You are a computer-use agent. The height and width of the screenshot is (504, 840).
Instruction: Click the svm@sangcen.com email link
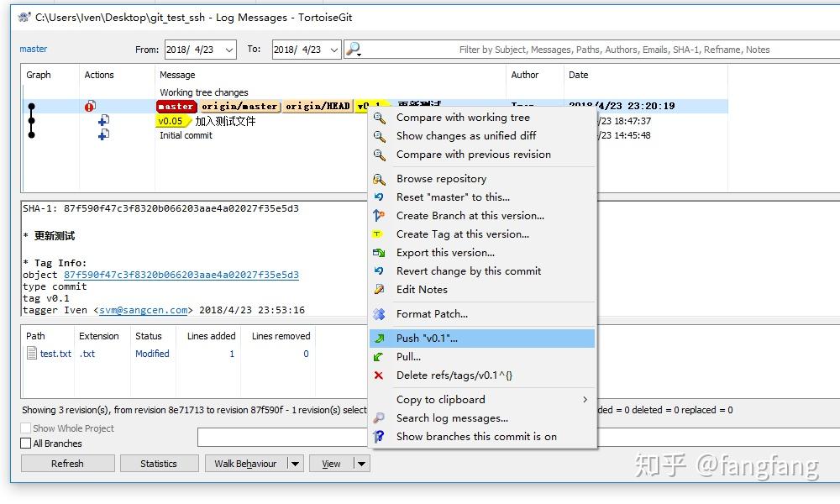pyautogui.click(x=143, y=310)
